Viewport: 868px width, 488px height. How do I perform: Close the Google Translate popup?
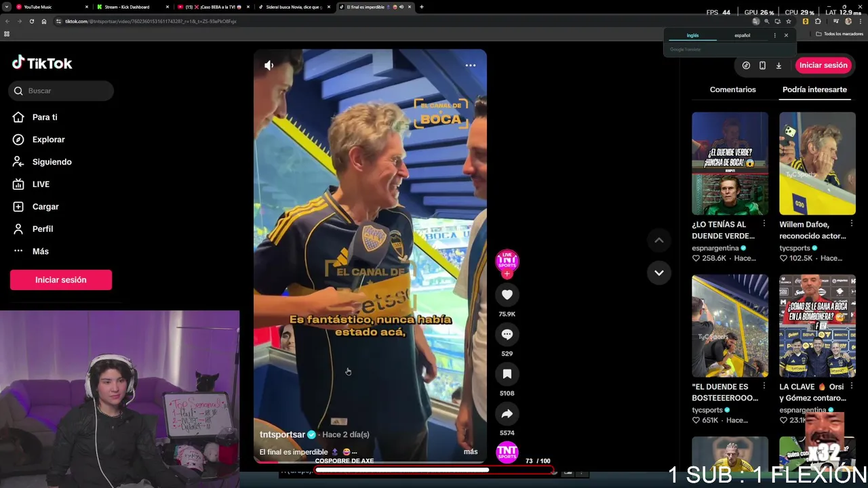tap(786, 35)
